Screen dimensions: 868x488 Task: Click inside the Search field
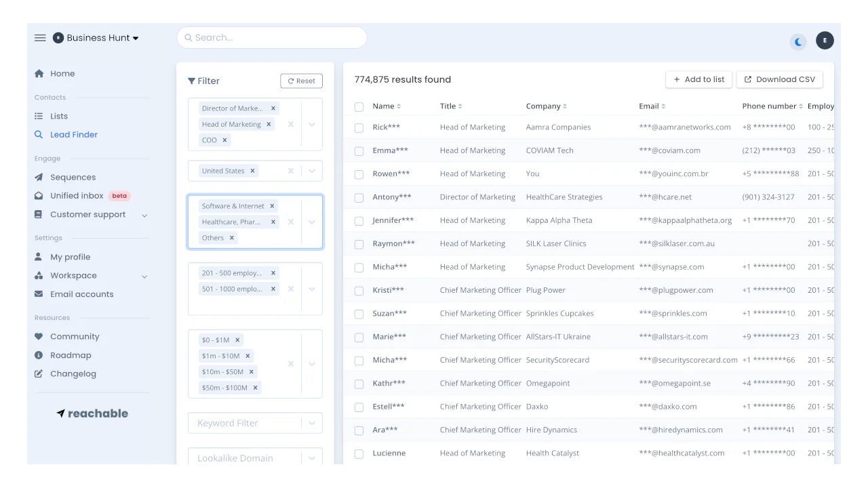click(x=271, y=37)
